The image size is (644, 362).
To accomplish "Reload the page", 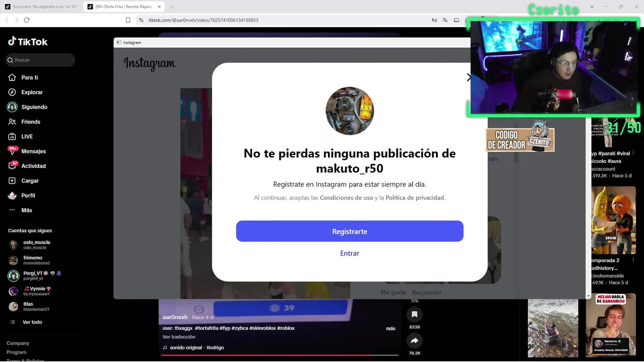I will coord(27,20).
